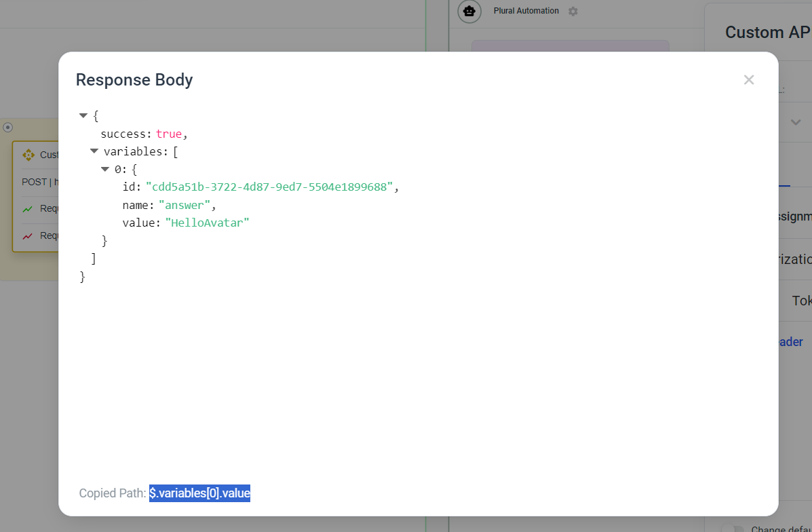This screenshot has width=812, height=532.
Task: Open Plural Automation bot avatar icon
Action: pos(469,11)
